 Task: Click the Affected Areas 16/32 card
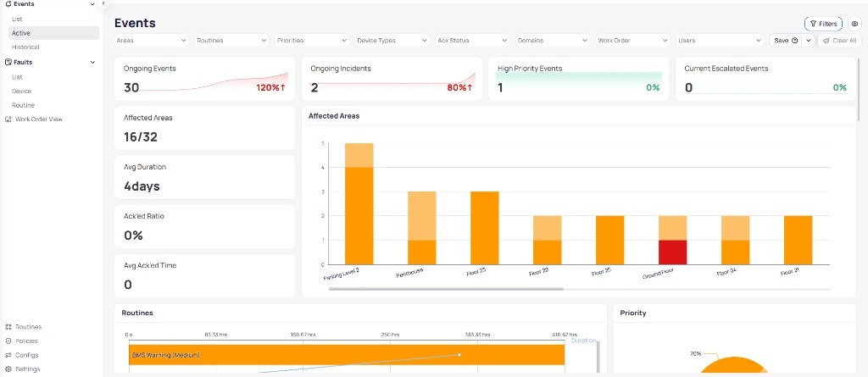205,128
